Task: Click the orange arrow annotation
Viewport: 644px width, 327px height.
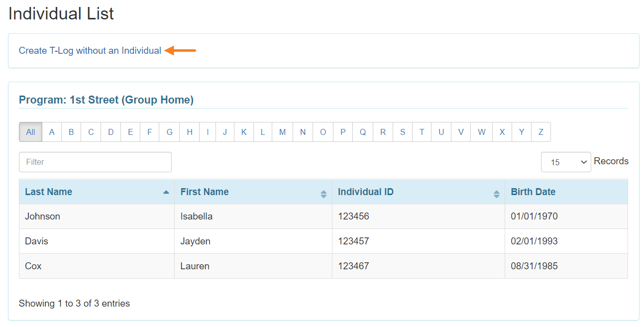Action: point(180,50)
